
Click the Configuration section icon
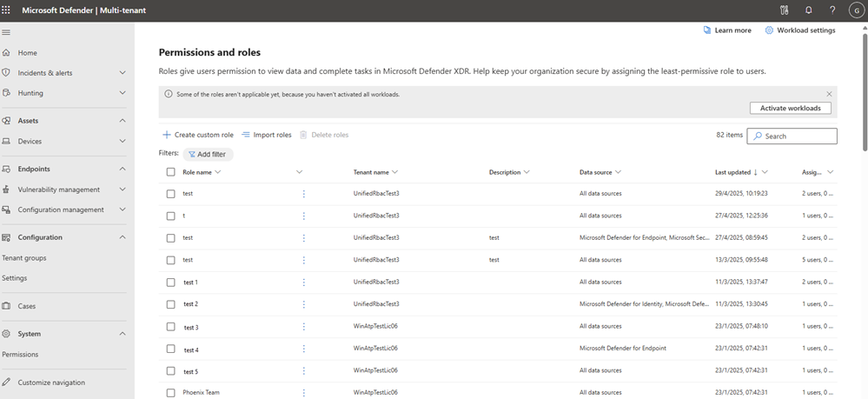point(7,237)
